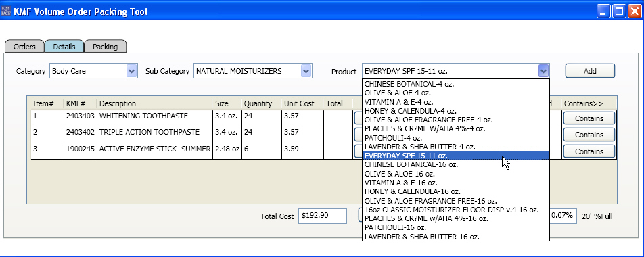Choose HONEY & CALENDULA-16 oz.
This screenshot has width=644, height=257.
coord(455,191)
